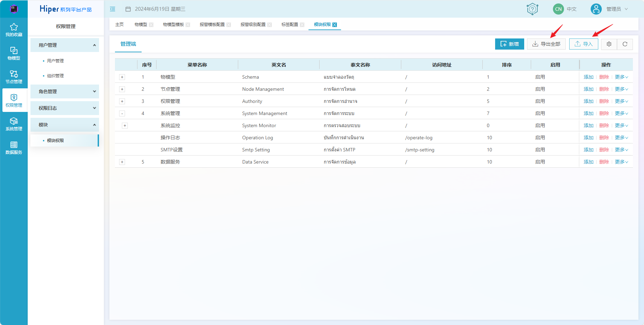This screenshot has width=644, height=325.
Task: Refresh the table with reload icon
Action: [x=625, y=44]
